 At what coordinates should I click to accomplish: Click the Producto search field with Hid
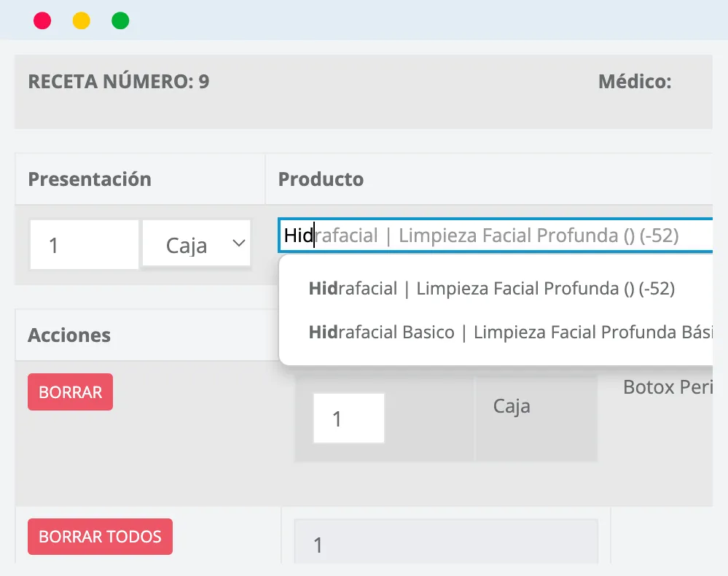495,236
